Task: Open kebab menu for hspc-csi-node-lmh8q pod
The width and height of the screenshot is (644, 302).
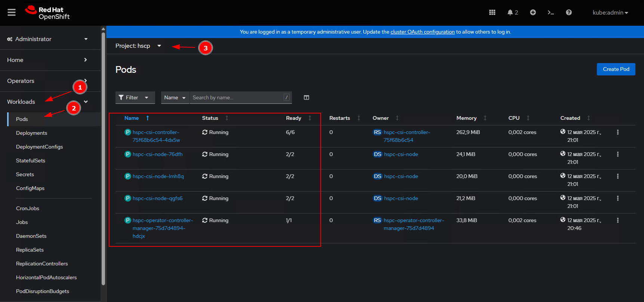Action: coord(618,176)
